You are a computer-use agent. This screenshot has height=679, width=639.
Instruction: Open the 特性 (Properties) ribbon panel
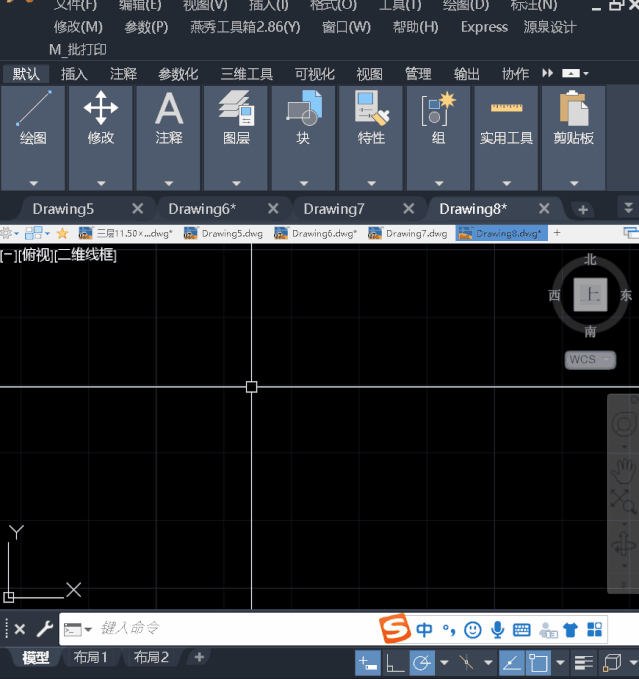(371, 138)
